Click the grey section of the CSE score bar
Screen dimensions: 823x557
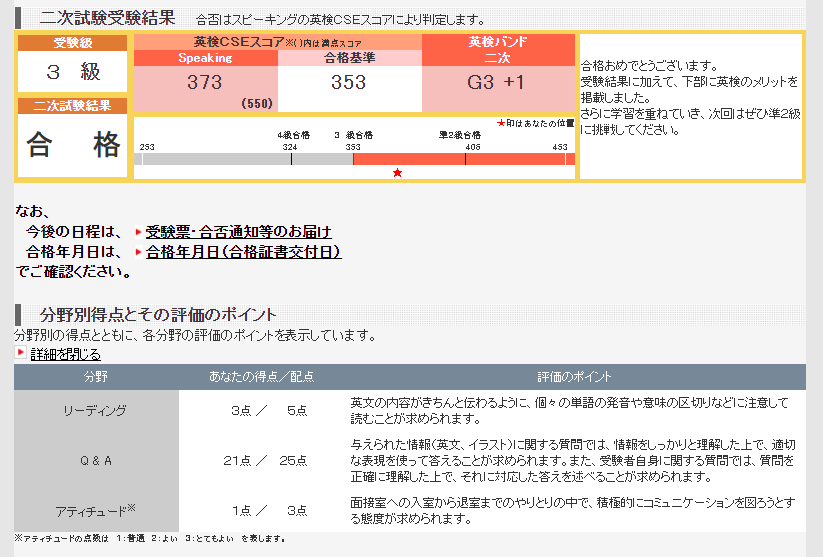click(243, 159)
